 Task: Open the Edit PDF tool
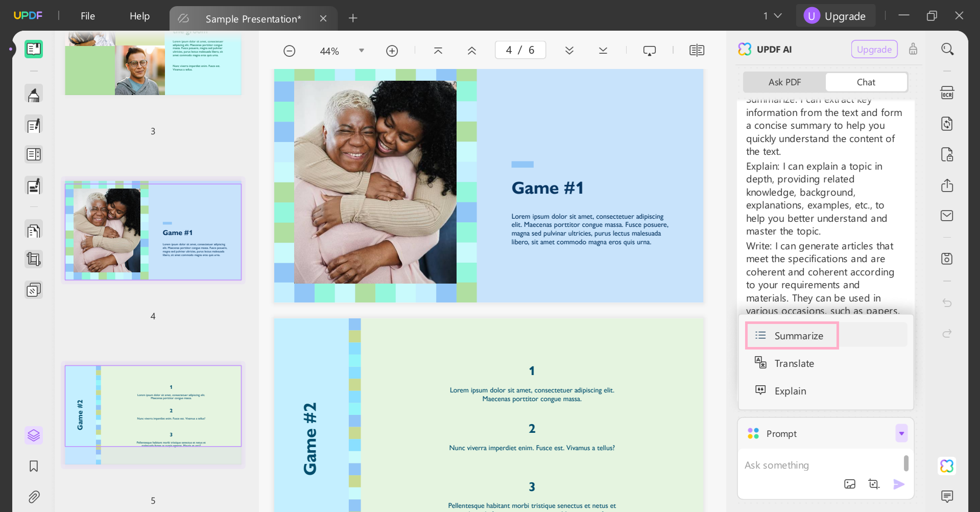[34, 125]
